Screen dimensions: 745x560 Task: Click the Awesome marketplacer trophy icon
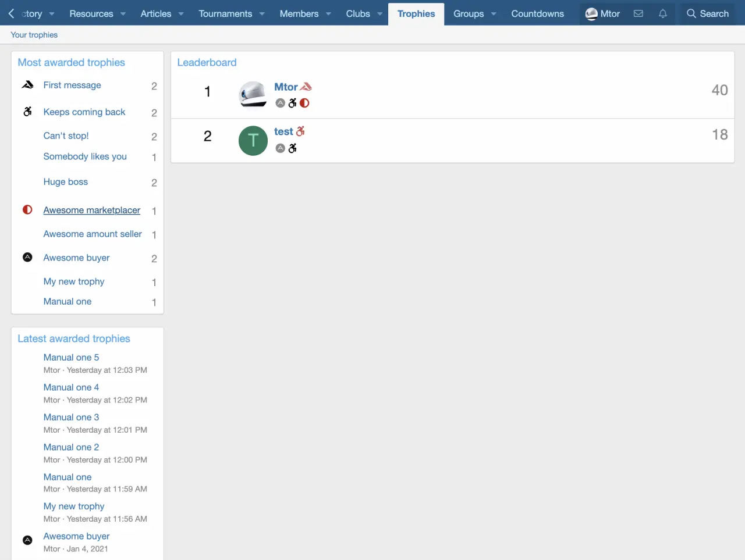pyautogui.click(x=27, y=210)
